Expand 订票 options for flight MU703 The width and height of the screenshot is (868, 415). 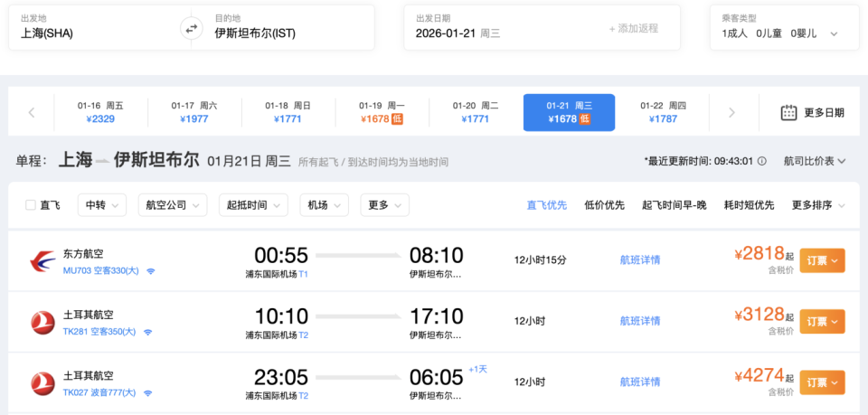(x=822, y=260)
